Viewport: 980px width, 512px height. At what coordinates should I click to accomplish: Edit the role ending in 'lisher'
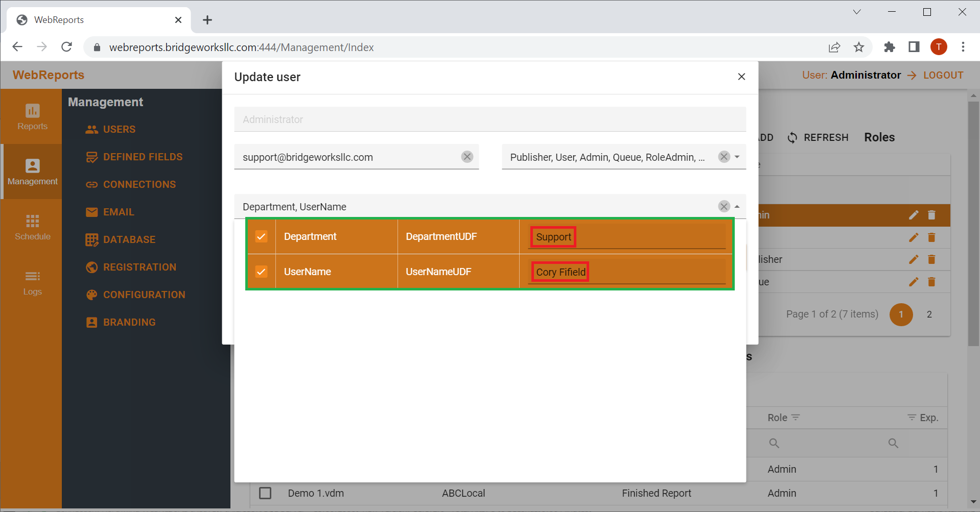[x=914, y=259]
